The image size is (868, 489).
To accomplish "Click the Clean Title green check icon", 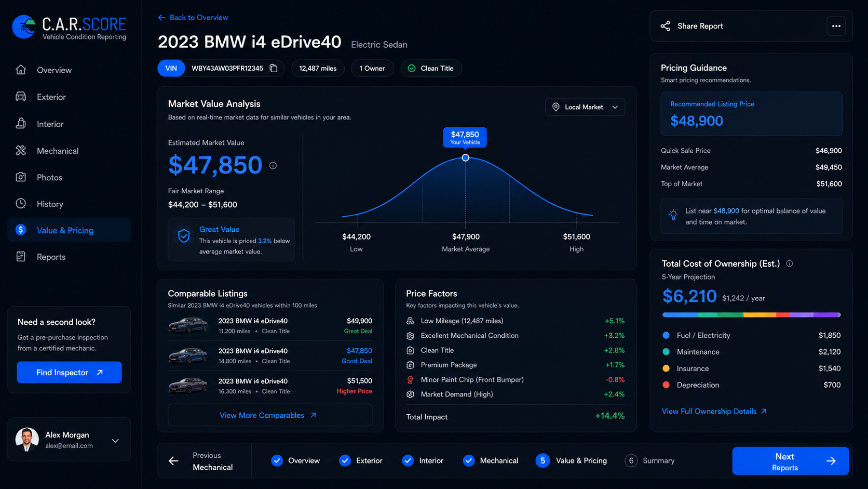I will [x=412, y=68].
